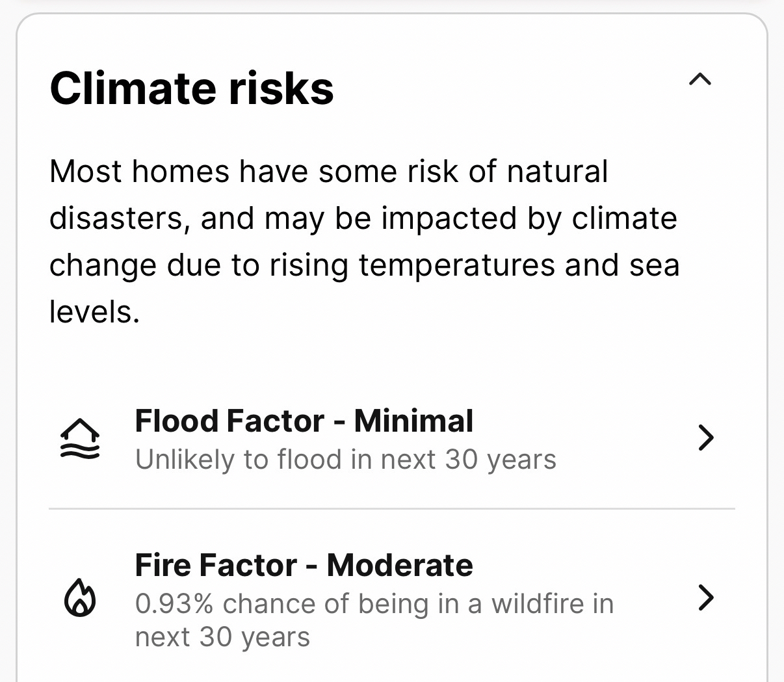
Task: Click the "Climate risks" heading
Action: click(192, 88)
